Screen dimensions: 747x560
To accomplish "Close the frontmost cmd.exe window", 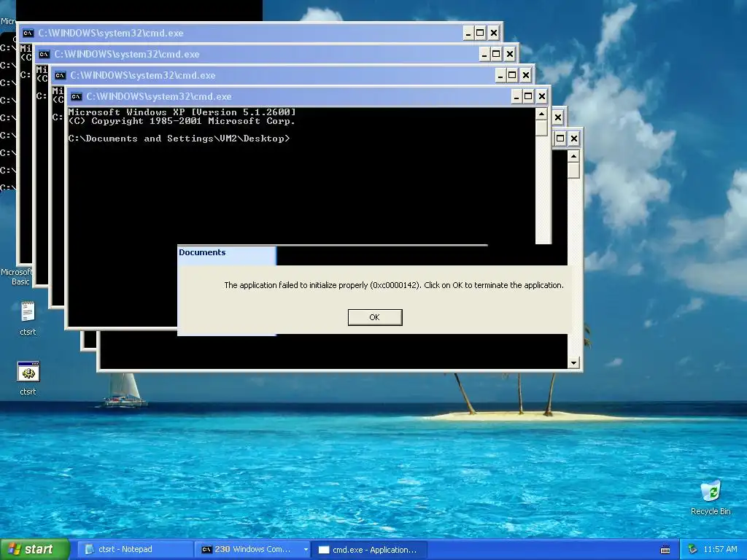I will pos(542,97).
